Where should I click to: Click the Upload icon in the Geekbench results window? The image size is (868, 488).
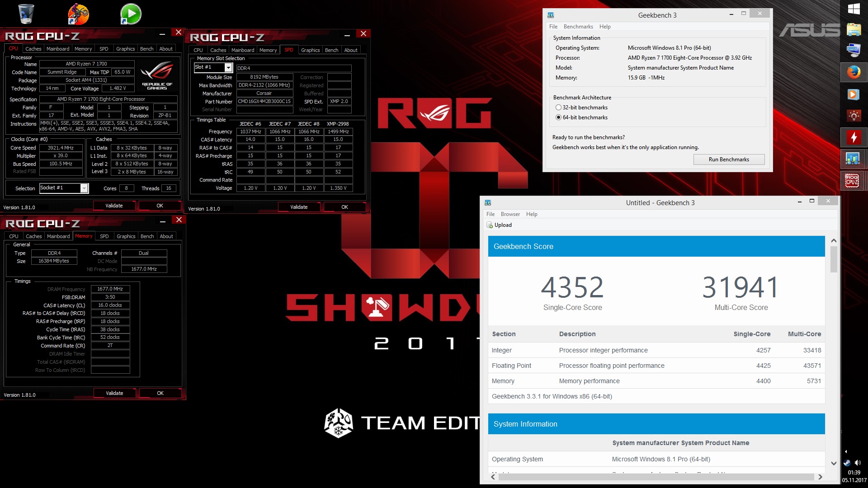click(490, 225)
